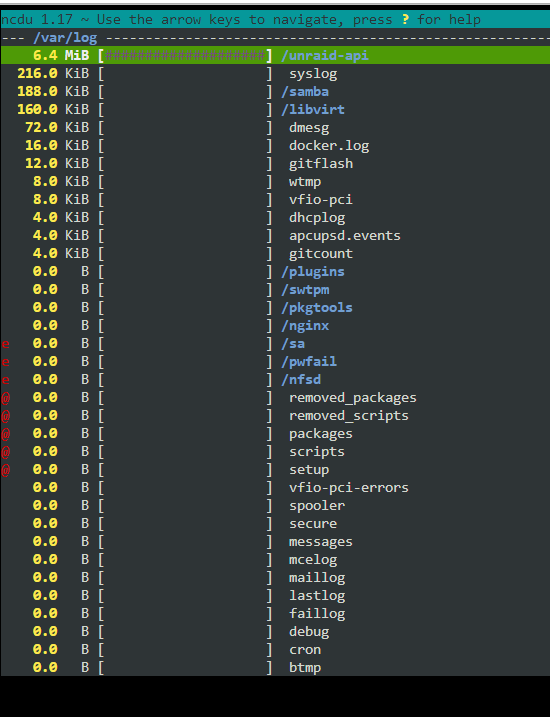The height and width of the screenshot is (717, 550).
Task: Select the vfio-pci-errors file entry
Action: (x=348, y=487)
